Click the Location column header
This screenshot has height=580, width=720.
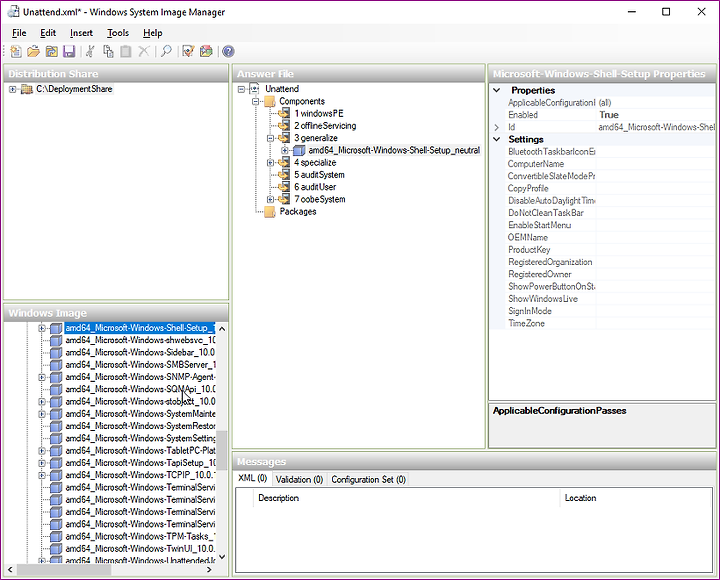pos(635,498)
